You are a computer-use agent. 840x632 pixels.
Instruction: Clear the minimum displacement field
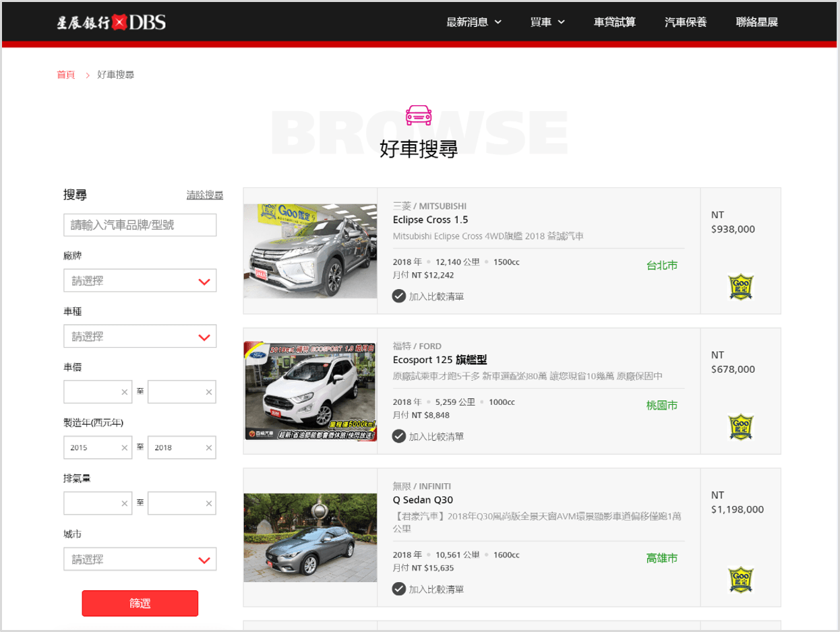pos(124,503)
